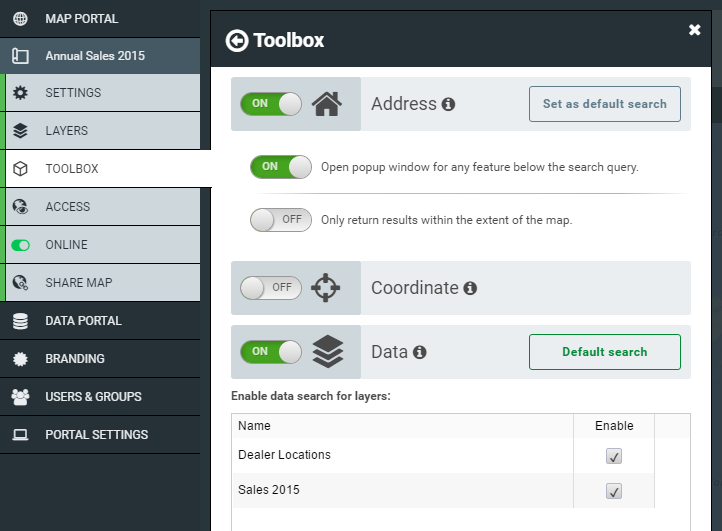The width and height of the screenshot is (722, 531).
Task: Click the Address info icon
Action: click(x=448, y=105)
